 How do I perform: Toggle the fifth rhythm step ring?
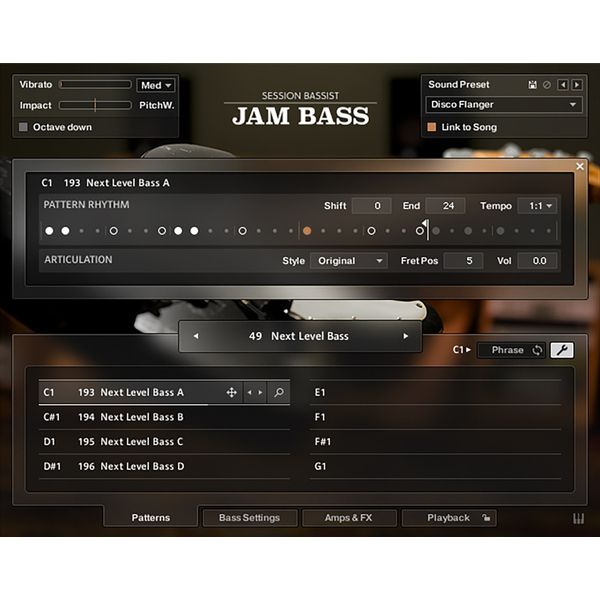(x=114, y=231)
